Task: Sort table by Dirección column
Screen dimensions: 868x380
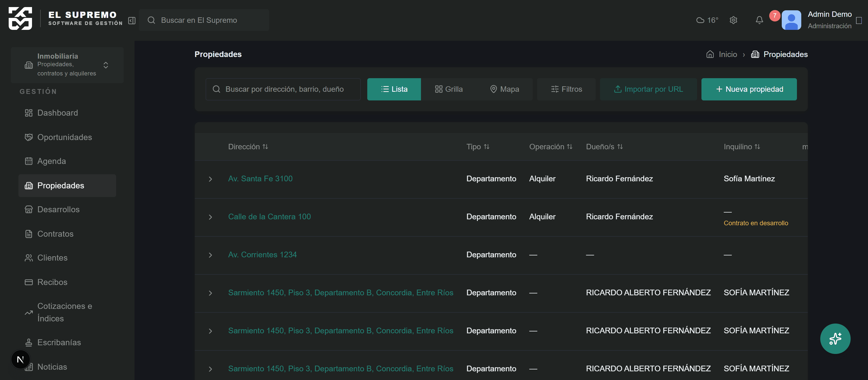Action: tap(248, 147)
